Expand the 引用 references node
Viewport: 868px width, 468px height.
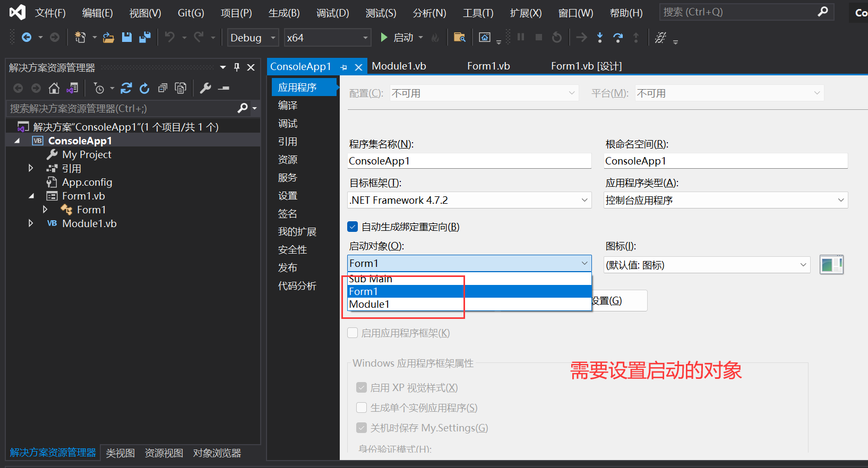[x=31, y=168]
